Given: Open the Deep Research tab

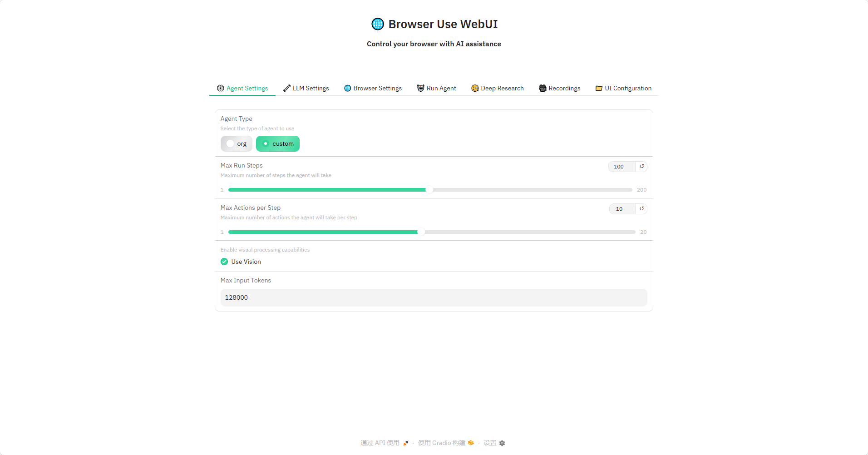Looking at the screenshot, I should [498, 88].
